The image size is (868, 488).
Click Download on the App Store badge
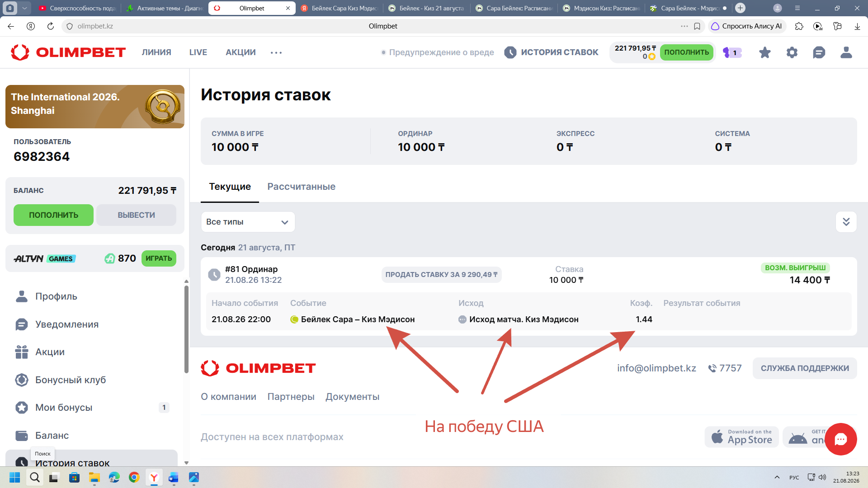[x=741, y=437]
